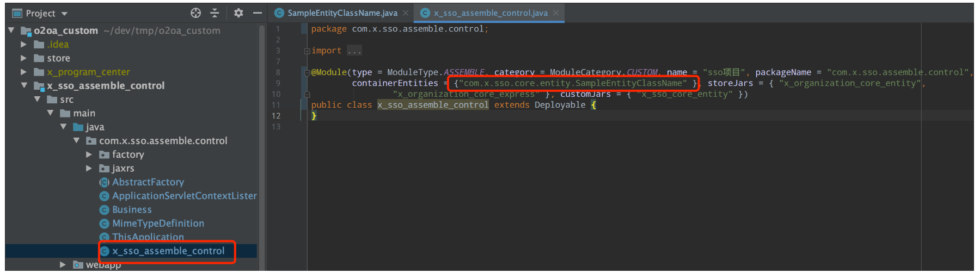Click the locate/scroll-from-source target icon
The width and height of the screenshot is (980, 273).
click(195, 13)
